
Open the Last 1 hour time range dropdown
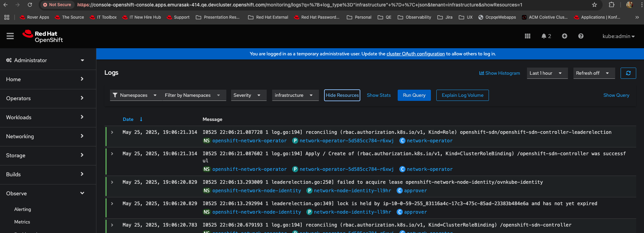click(x=547, y=73)
